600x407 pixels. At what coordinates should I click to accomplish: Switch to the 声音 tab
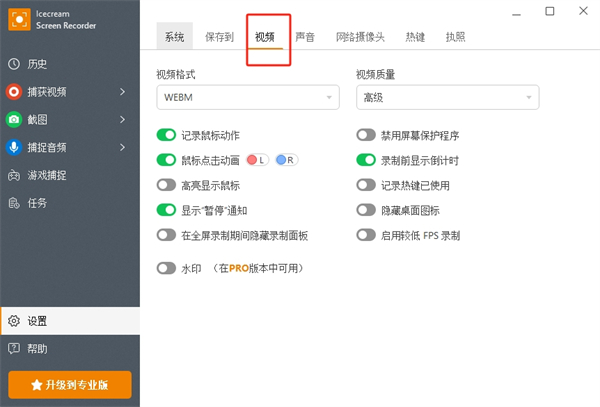[x=305, y=37]
